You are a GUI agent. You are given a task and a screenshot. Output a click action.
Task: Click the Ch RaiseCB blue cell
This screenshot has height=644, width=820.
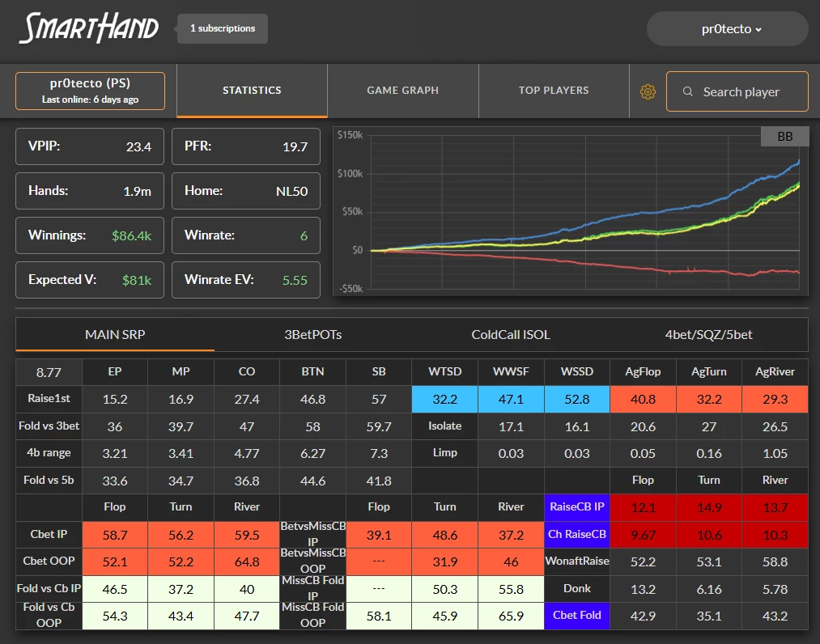coord(577,534)
